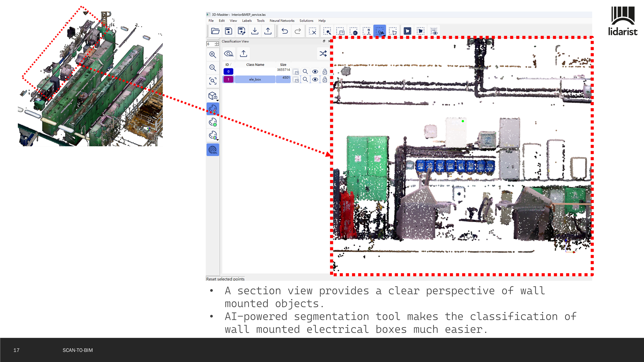Select the highlighted shapes segmentation tool
Image resolution: width=644 pixels, height=362 pixels.
[380, 31]
